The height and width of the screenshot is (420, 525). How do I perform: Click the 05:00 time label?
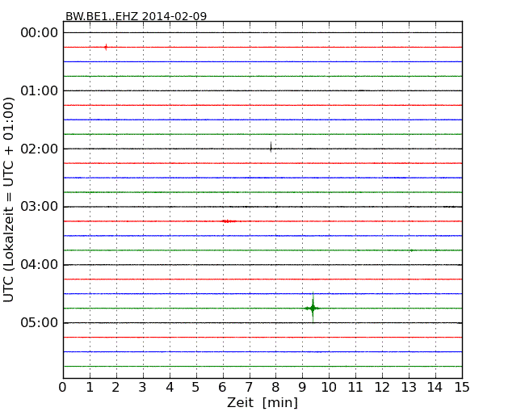point(40,322)
